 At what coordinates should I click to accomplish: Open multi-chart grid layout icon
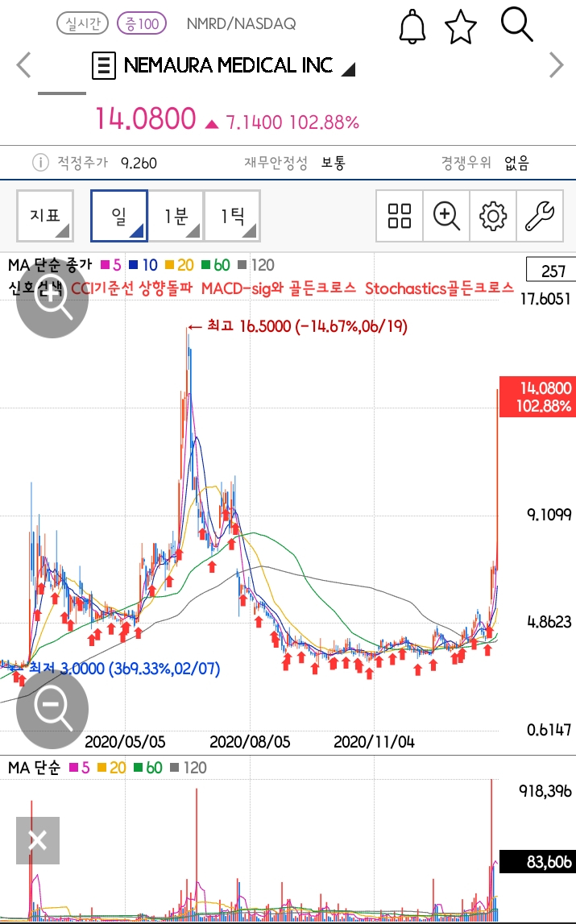click(x=399, y=216)
